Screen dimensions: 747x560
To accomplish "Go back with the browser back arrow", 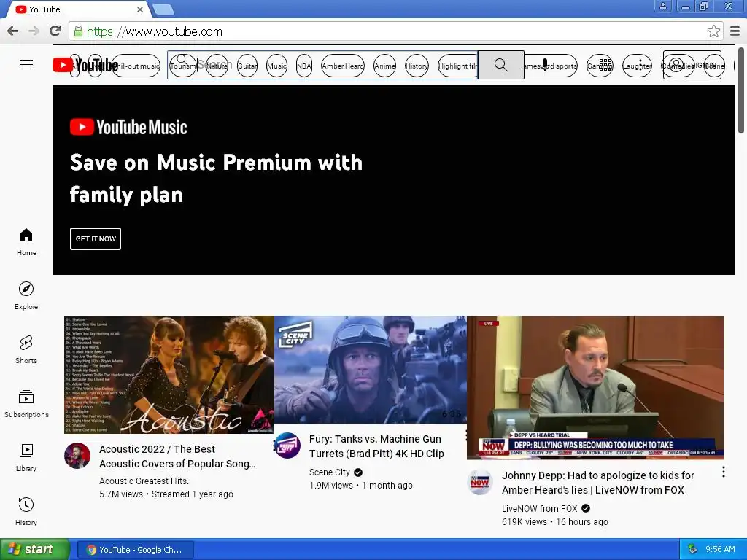I will [x=12, y=31].
